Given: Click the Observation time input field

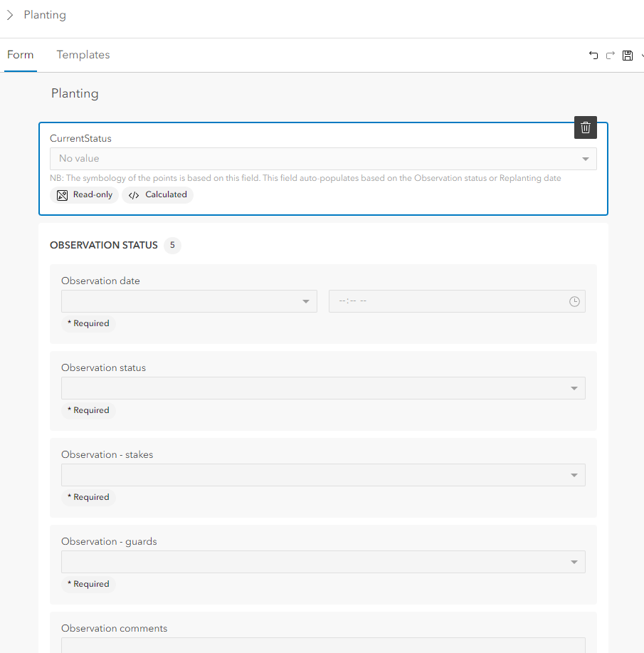Looking at the screenshot, I should (448, 302).
